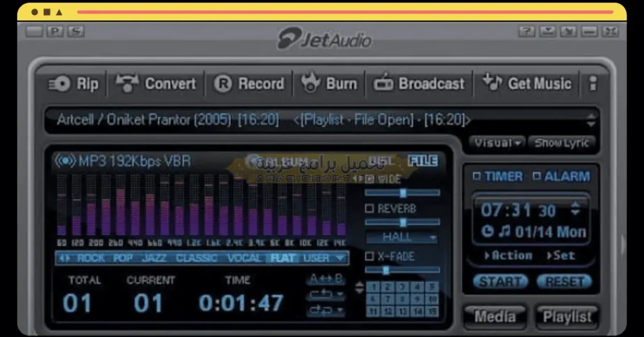Select the POP equalizer preset
This screenshot has height=337, width=644.
tap(123, 258)
